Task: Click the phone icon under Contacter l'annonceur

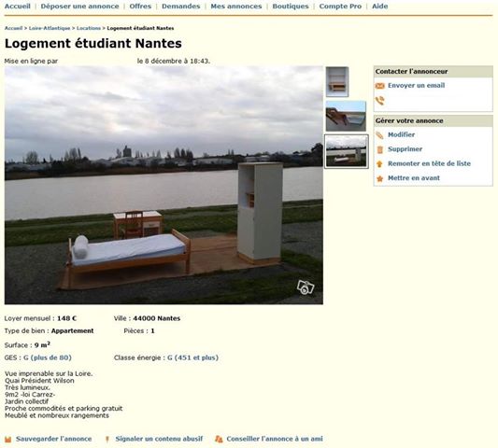Action: [380, 101]
